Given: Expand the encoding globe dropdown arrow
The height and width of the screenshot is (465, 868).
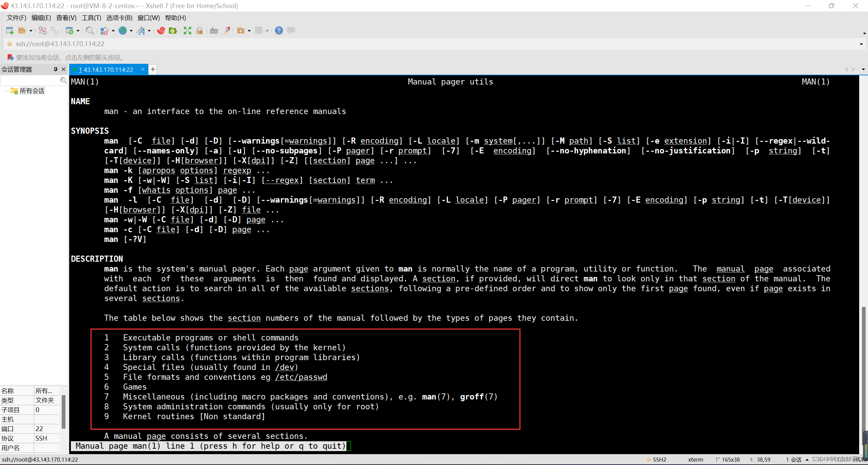Looking at the screenshot, I should click(x=131, y=31).
